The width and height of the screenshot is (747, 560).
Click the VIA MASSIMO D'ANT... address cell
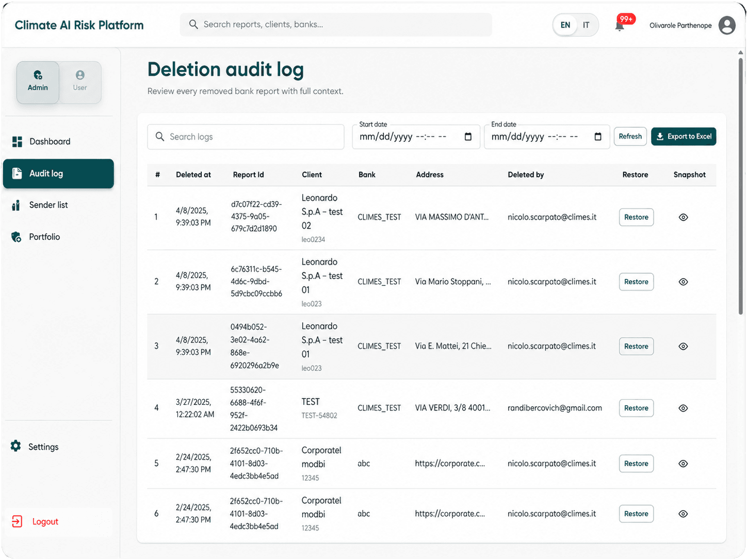coord(451,218)
